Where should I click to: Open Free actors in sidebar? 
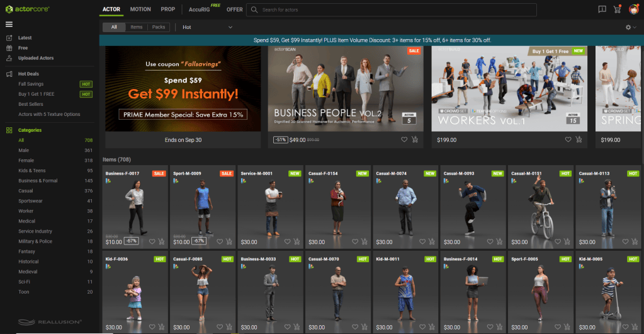coord(23,48)
